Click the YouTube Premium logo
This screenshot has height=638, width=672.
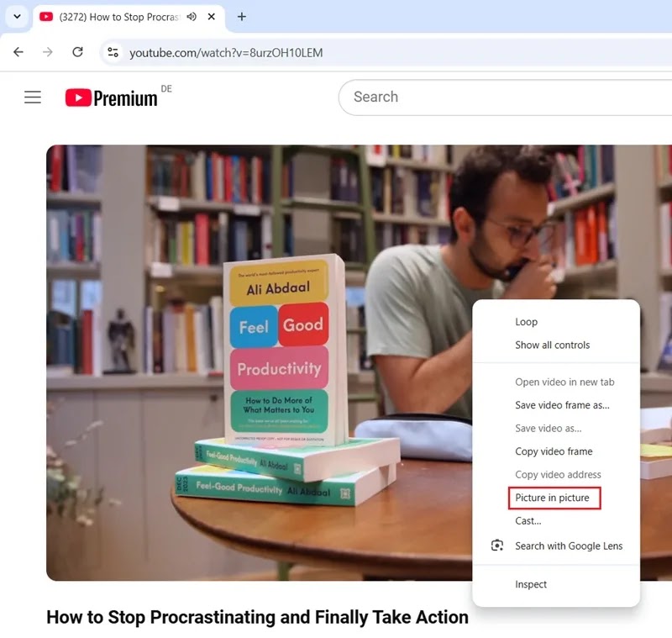(112, 98)
